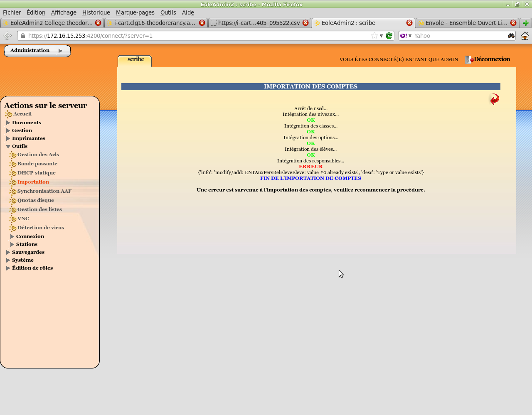This screenshot has width=532, height=415.
Task: Collapse the Outils tree section
Action: coord(8,146)
